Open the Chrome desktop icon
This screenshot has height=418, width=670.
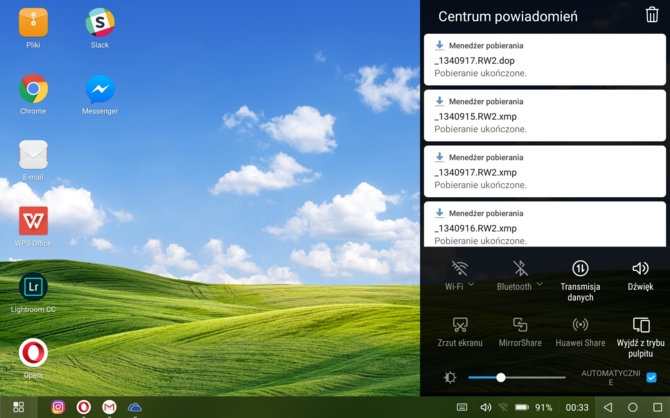[33, 89]
